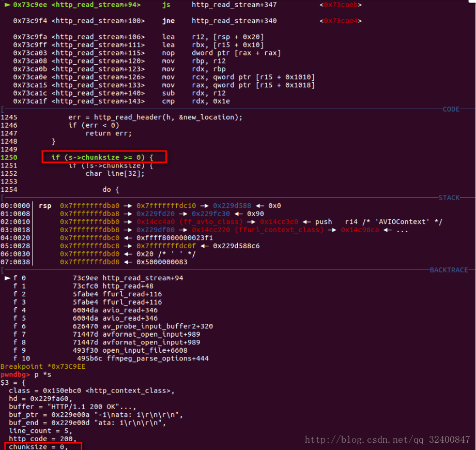The width and height of the screenshot is (476, 450).
Task: Select backtrace frame 9 open_input_file+6608
Action: click(x=100, y=350)
